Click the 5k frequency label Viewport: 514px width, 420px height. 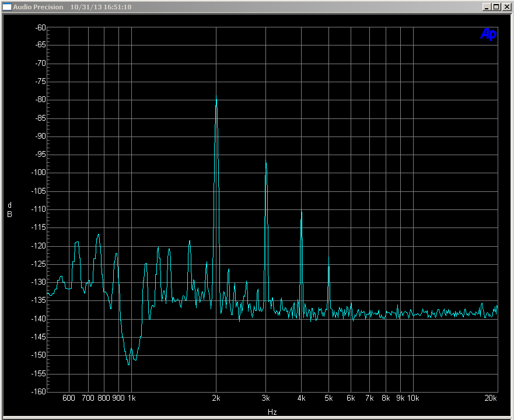pyautogui.click(x=328, y=398)
